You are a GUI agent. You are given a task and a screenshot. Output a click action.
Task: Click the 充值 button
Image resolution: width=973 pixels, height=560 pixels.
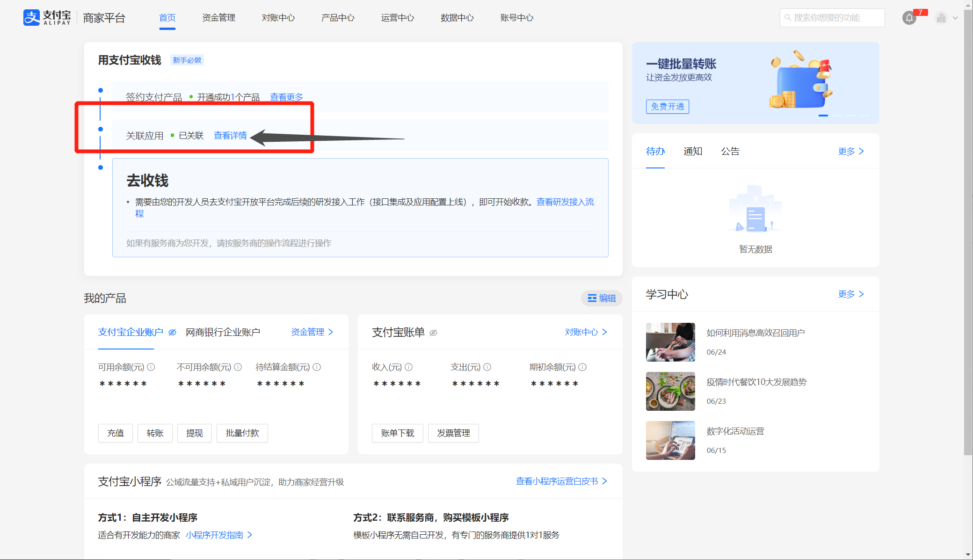(x=116, y=433)
